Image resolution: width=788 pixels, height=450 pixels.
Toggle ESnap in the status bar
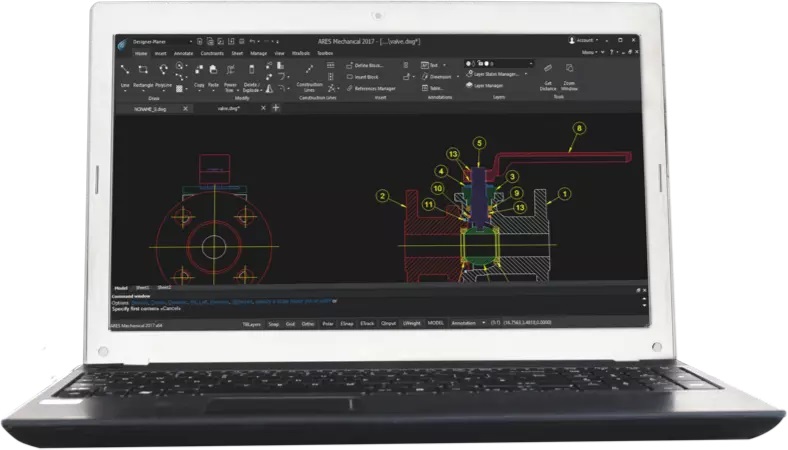(x=347, y=324)
